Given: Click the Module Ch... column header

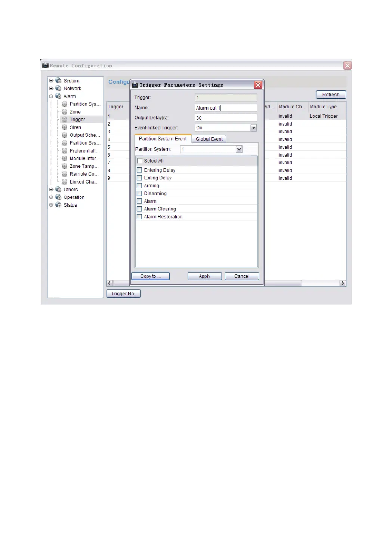Looking at the screenshot, I should (x=292, y=107).
